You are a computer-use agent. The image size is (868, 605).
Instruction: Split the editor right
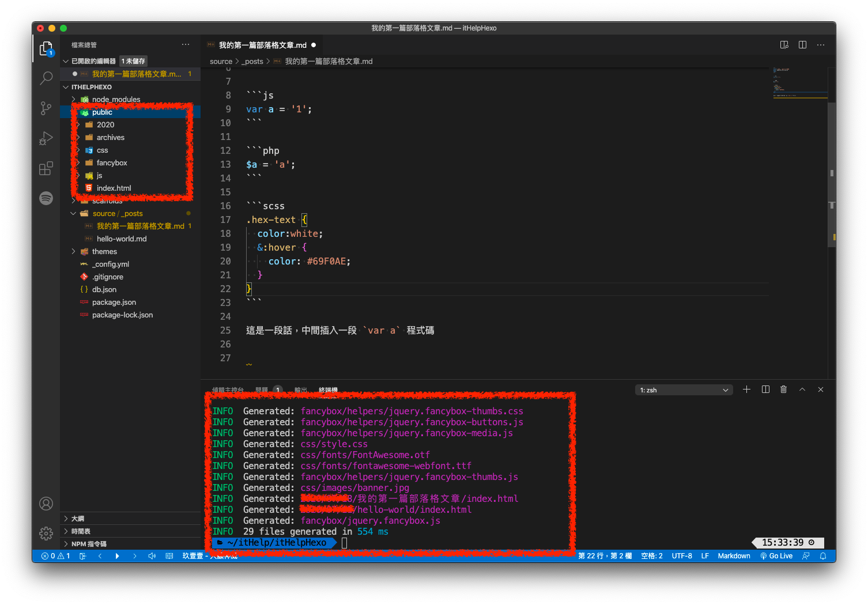point(802,45)
